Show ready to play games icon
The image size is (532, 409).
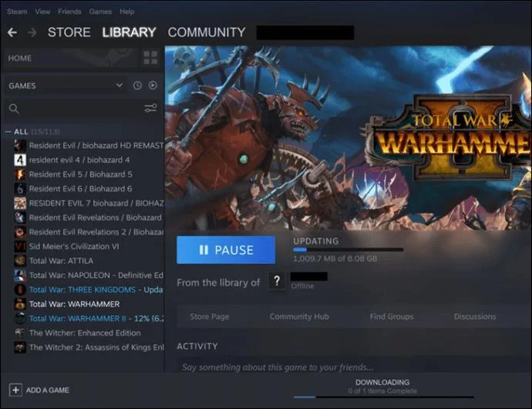coord(153,86)
